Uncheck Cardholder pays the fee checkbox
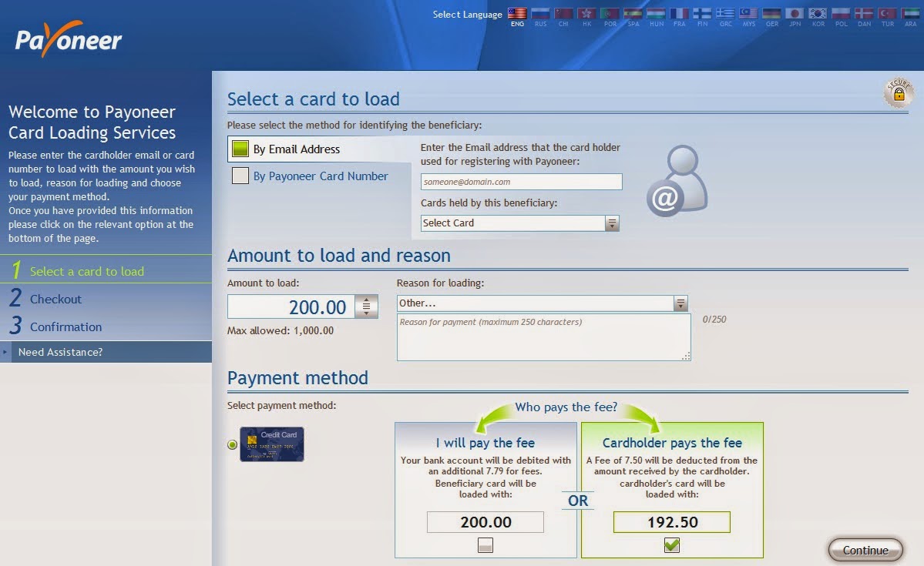This screenshot has width=924, height=566. click(672, 545)
